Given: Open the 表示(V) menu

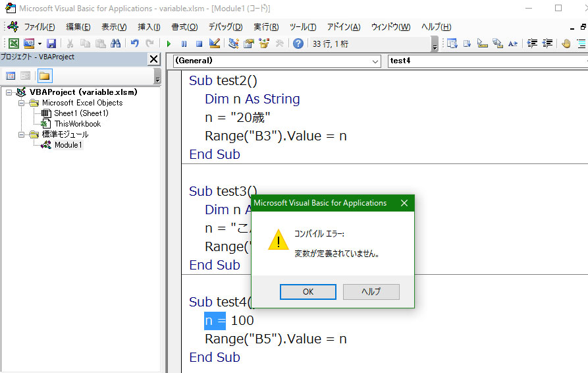Looking at the screenshot, I should tap(114, 27).
